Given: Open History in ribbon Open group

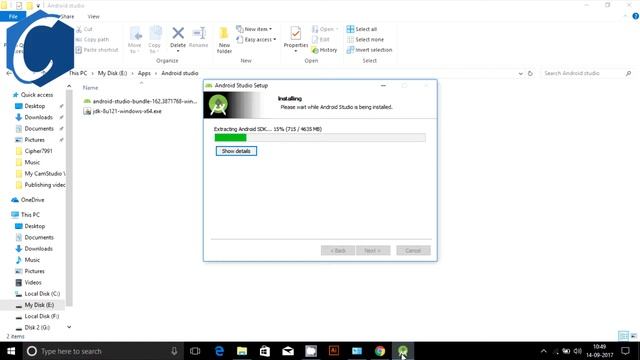Looking at the screenshot, I should pyautogui.click(x=324, y=50).
